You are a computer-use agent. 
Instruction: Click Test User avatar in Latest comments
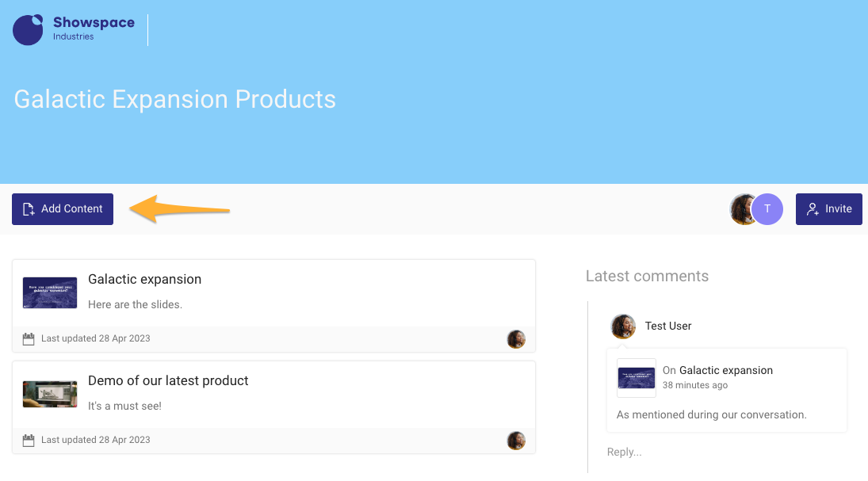pos(623,326)
